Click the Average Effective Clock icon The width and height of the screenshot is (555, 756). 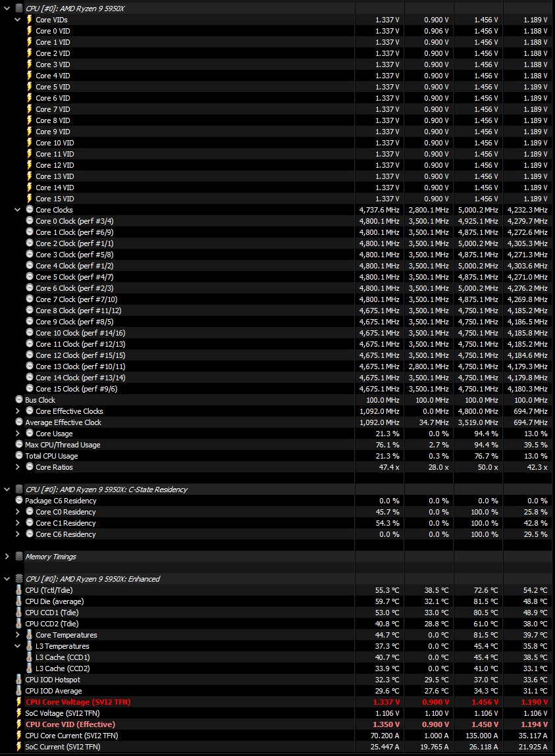(19, 422)
